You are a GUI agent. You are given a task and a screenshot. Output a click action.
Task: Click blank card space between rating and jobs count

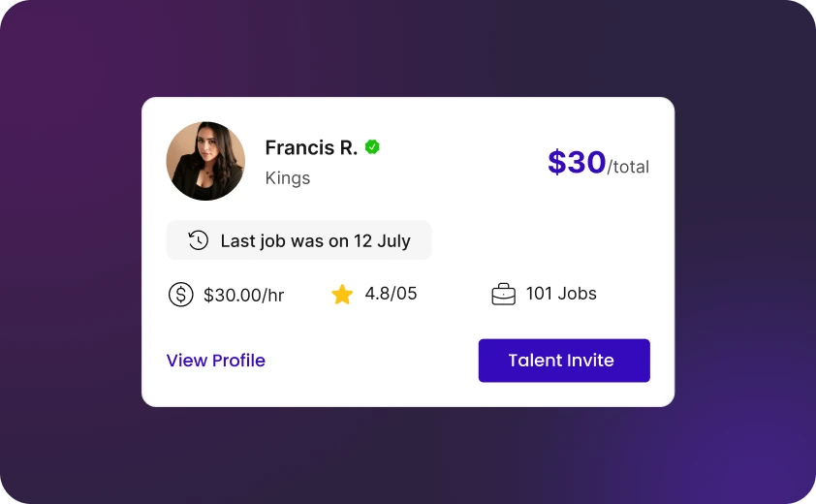[x=454, y=295]
